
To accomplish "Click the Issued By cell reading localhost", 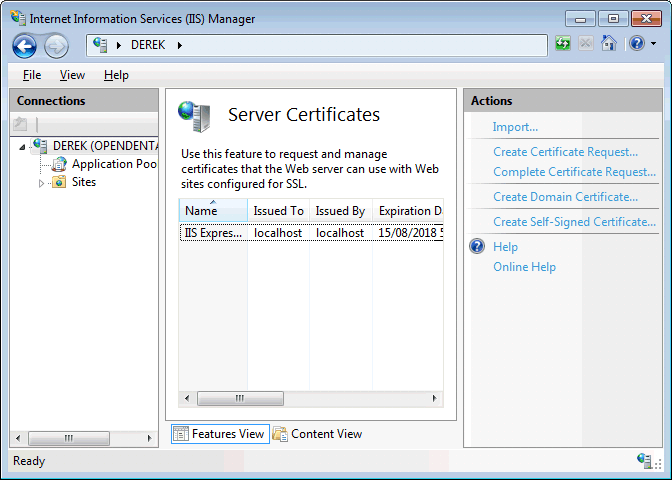I will click(x=340, y=233).
